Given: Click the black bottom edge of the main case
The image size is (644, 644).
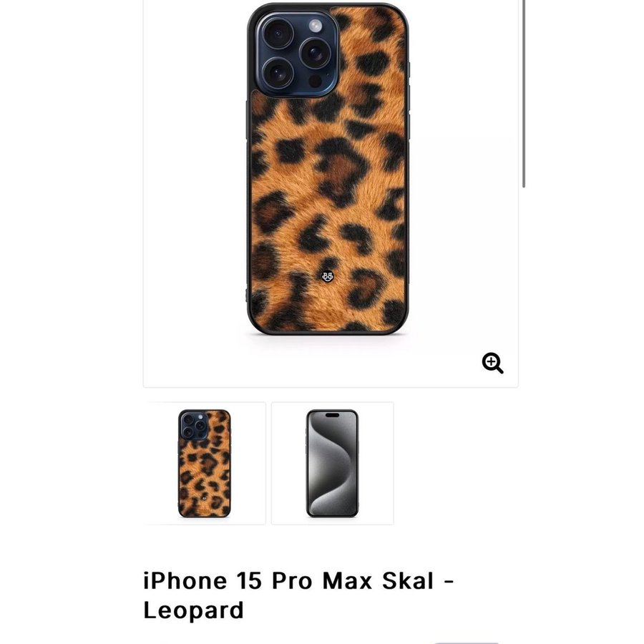Looking at the screenshot, I should coord(327,332).
